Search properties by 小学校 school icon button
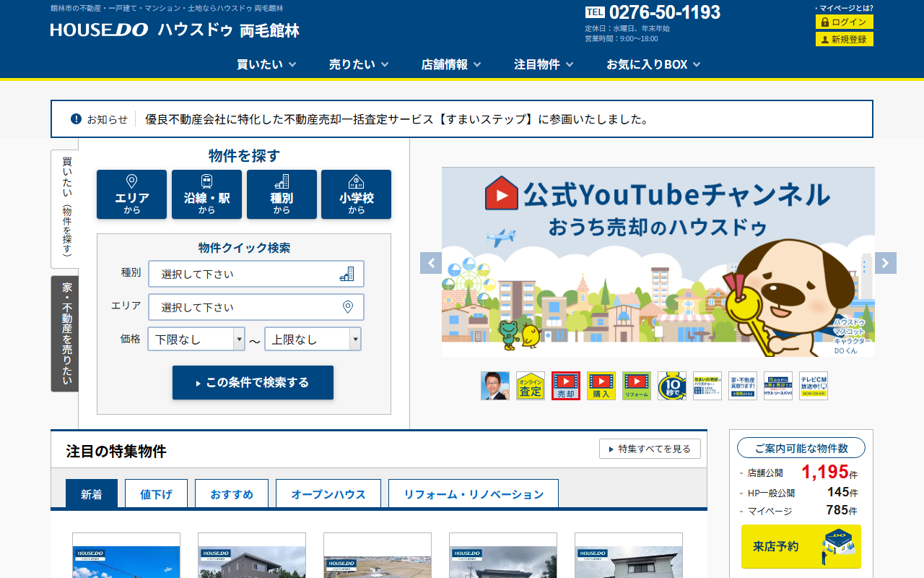 tap(356, 194)
